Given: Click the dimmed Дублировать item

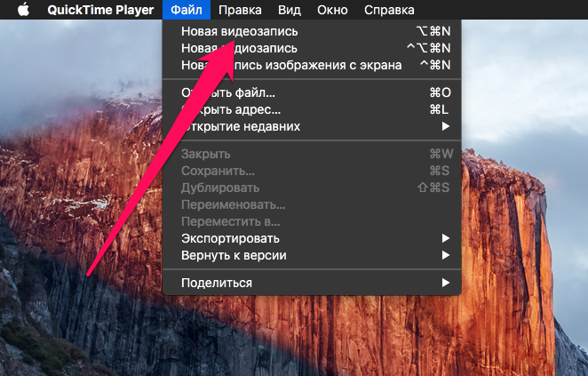Looking at the screenshot, I should coord(312,188).
